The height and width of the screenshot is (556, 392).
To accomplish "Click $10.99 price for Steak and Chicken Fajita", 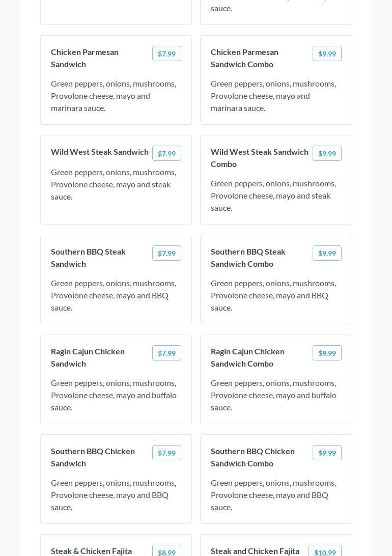I will (x=325, y=552).
